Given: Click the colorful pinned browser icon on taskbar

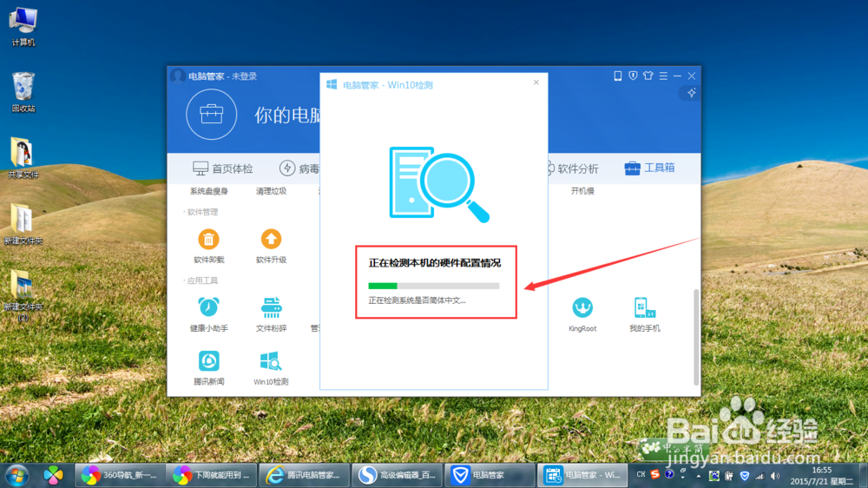Looking at the screenshot, I should 53,475.
